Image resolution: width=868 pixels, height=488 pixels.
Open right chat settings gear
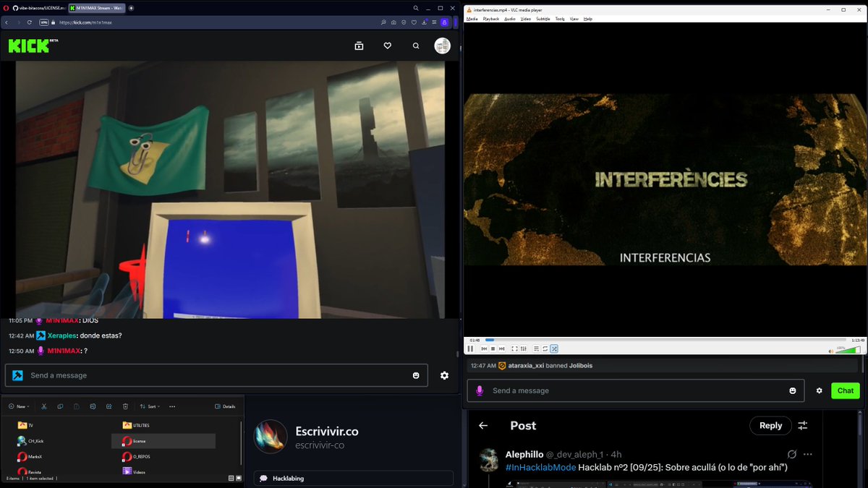[x=820, y=390]
